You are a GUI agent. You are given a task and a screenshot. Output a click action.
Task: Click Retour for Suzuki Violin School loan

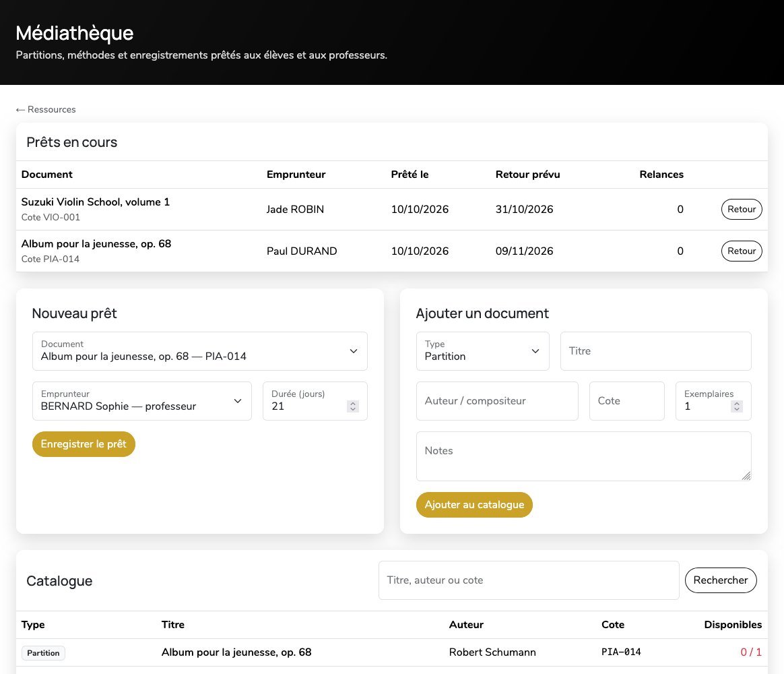point(742,209)
